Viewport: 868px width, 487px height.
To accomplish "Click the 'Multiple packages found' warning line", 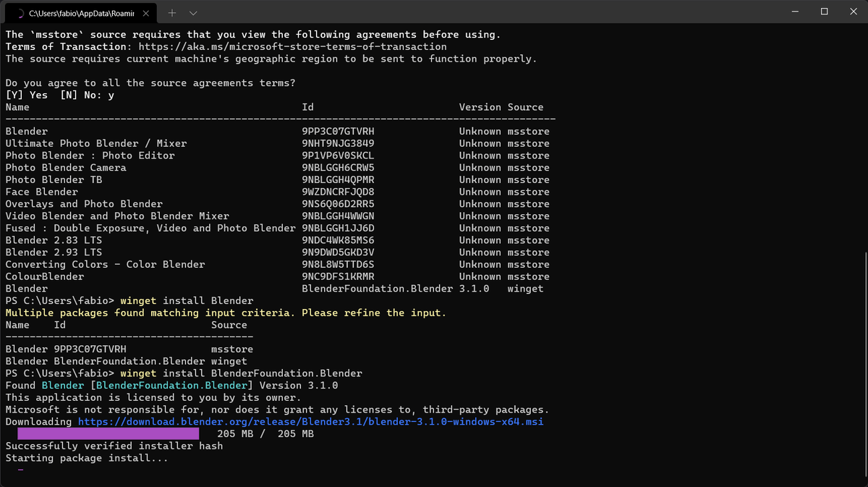I will (226, 313).
